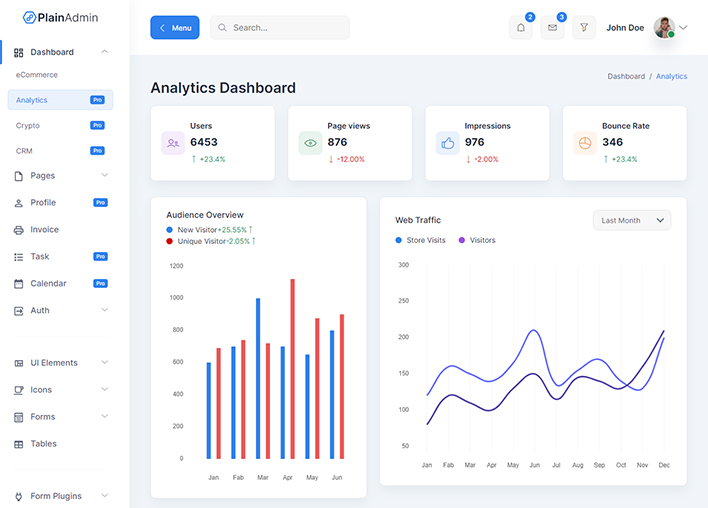Click the Bounce Rate pie icon
The image size is (708, 508).
click(584, 143)
